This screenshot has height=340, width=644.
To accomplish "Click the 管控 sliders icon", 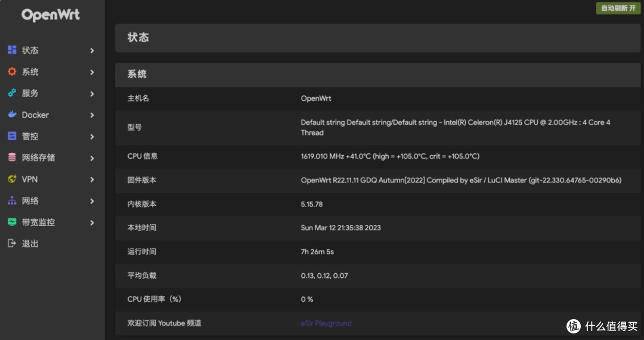I will tap(12, 136).
